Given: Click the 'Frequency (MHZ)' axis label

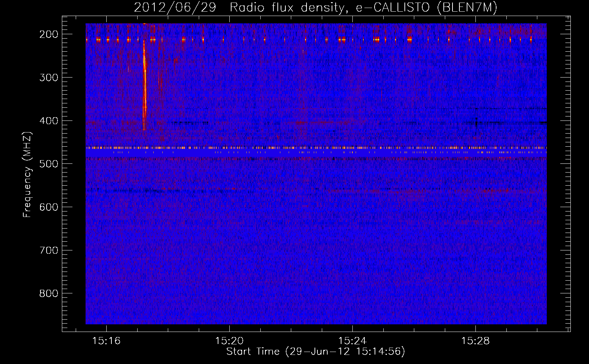Looking at the screenshot, I should 27,175.
